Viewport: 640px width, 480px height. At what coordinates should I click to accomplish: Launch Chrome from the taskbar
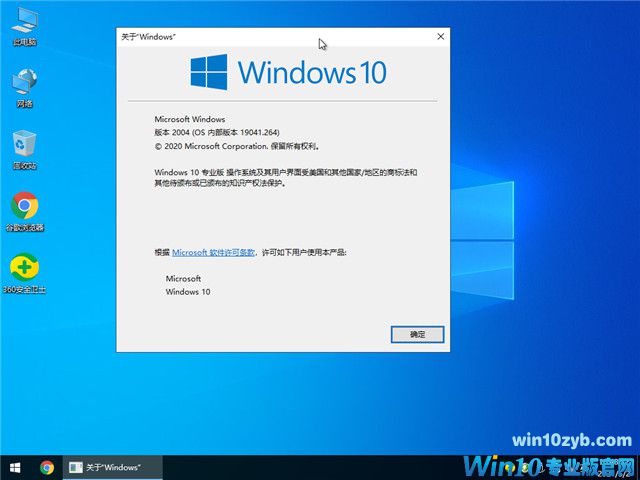pos(47,467)
